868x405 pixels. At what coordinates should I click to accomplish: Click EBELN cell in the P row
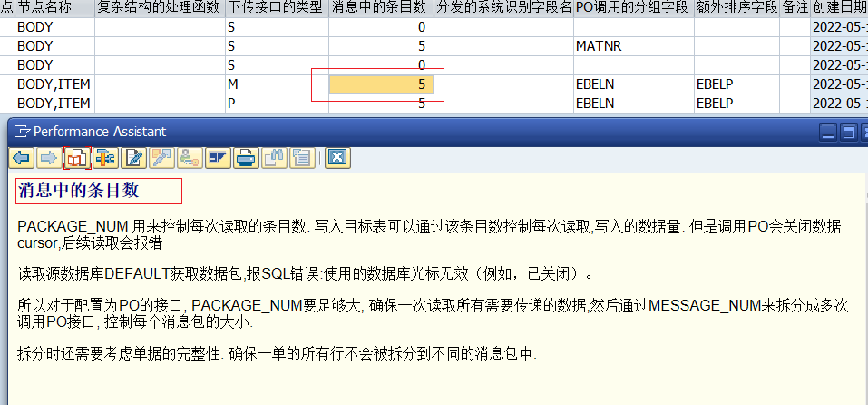pos(634,103)
